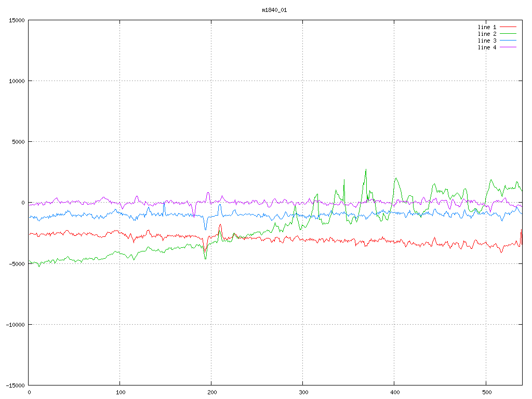Click the purple line 4 legend sample
The height and width of the screenshot is (399, 532).
pos(509,47)
